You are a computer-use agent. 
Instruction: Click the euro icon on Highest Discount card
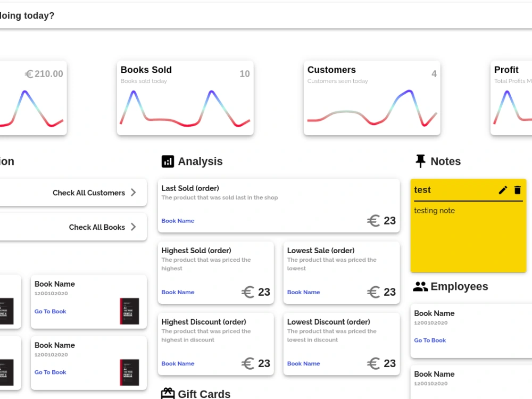pos(248,364)
